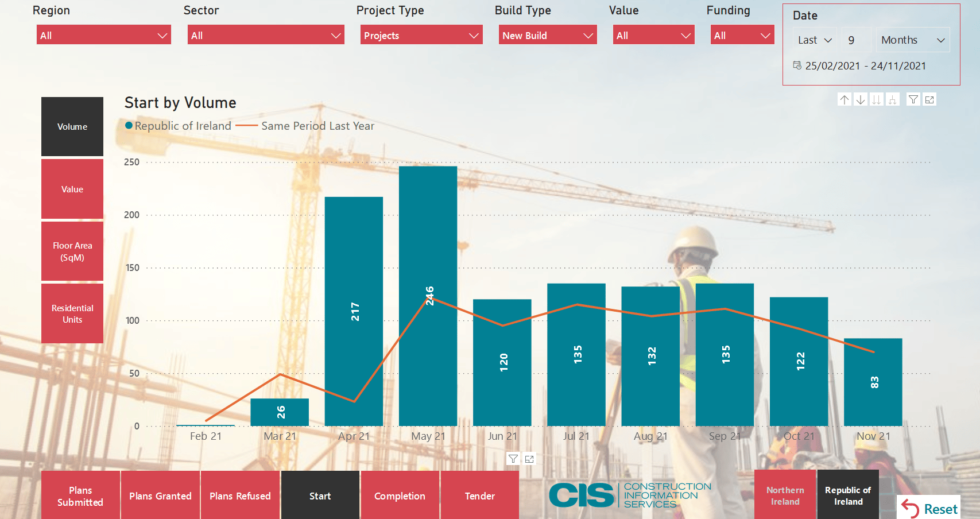Screen dimensions: 980x519
Task: Expand the Region dropdown
Action: click(104, 36)
